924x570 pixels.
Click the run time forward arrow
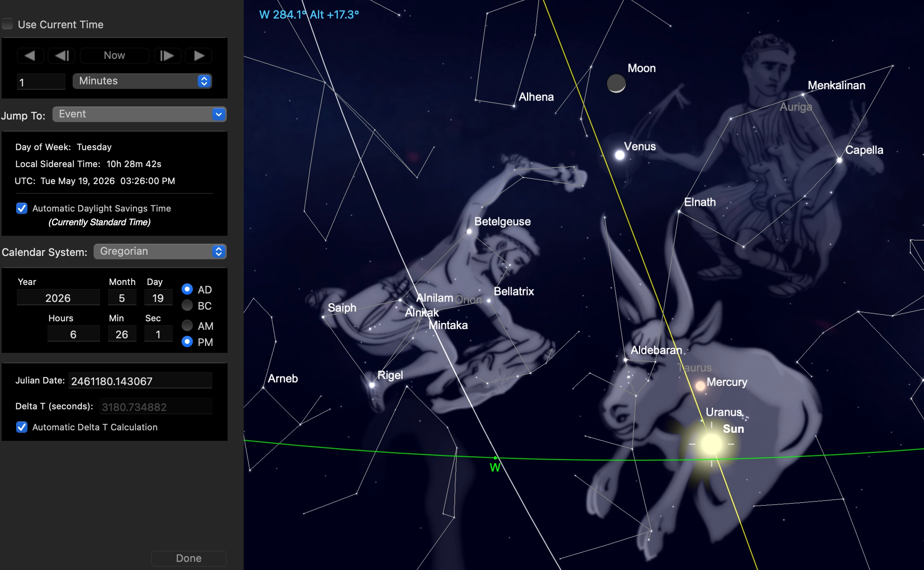click(199, 56)
